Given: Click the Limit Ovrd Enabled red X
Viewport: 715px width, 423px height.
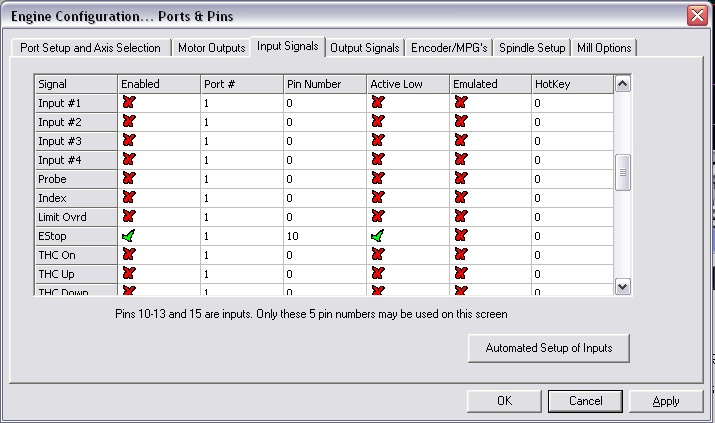Looking at the screenshot, I should pyautogui.click(x=128, y=217).
